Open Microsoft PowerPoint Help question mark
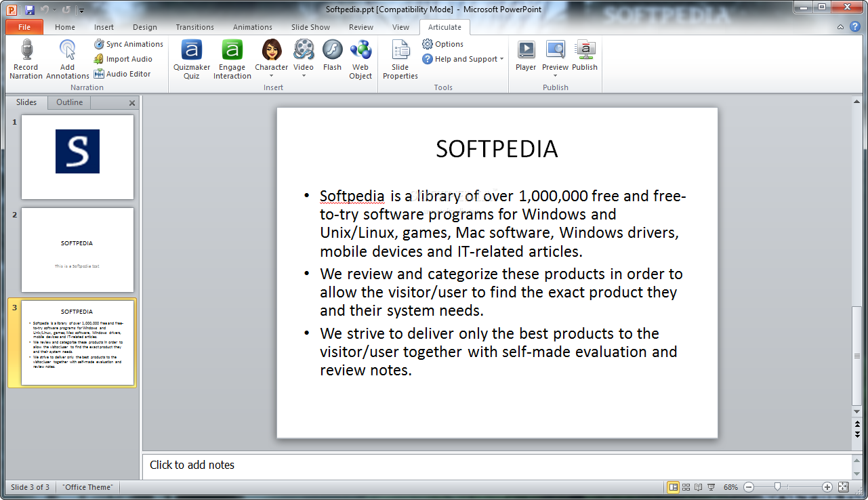 pyautogui.click(x=854, y=26)
